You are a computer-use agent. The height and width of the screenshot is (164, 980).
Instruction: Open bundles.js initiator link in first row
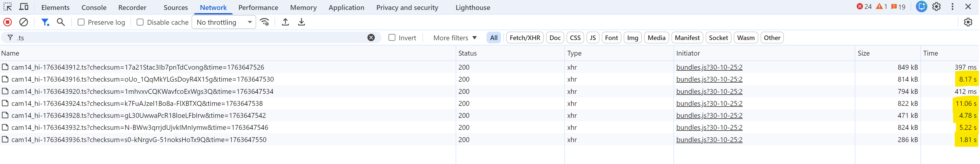[x=709, y=67]
